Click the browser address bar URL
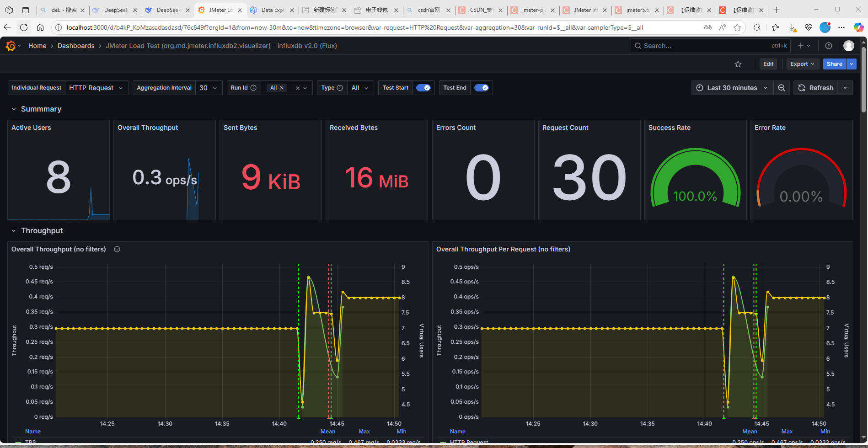868x448 pixels. click(x=355, y=27)
